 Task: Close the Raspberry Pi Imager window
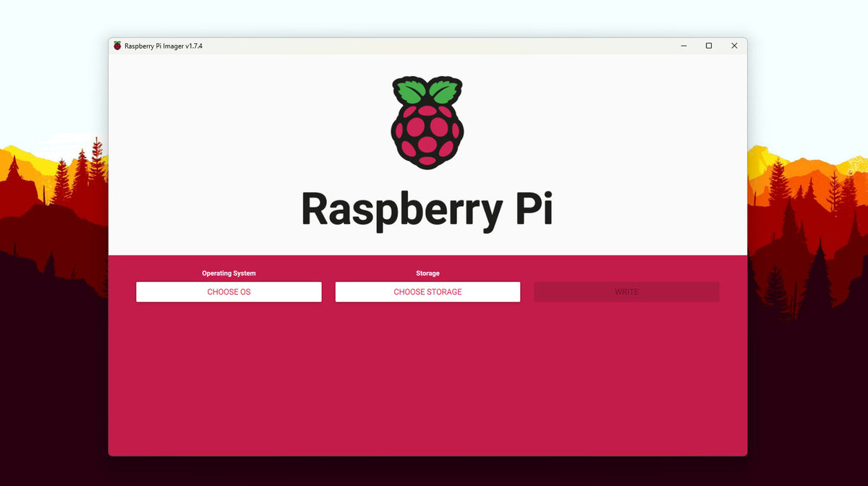point(734,46)
